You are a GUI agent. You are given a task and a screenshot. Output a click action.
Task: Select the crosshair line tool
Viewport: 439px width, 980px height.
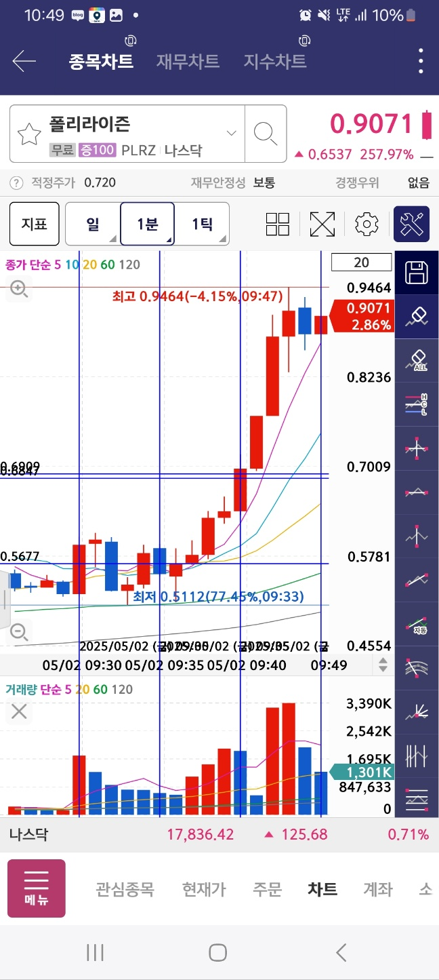point(417,448)
